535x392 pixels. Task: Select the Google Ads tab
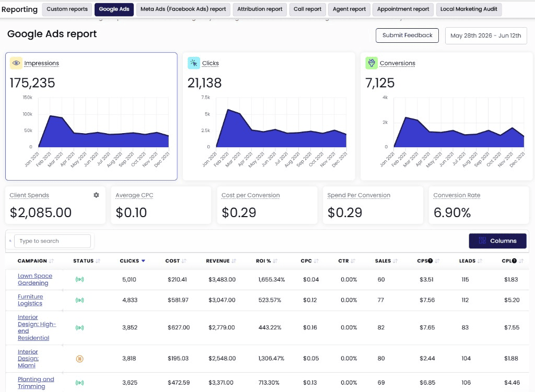[114, 9]
